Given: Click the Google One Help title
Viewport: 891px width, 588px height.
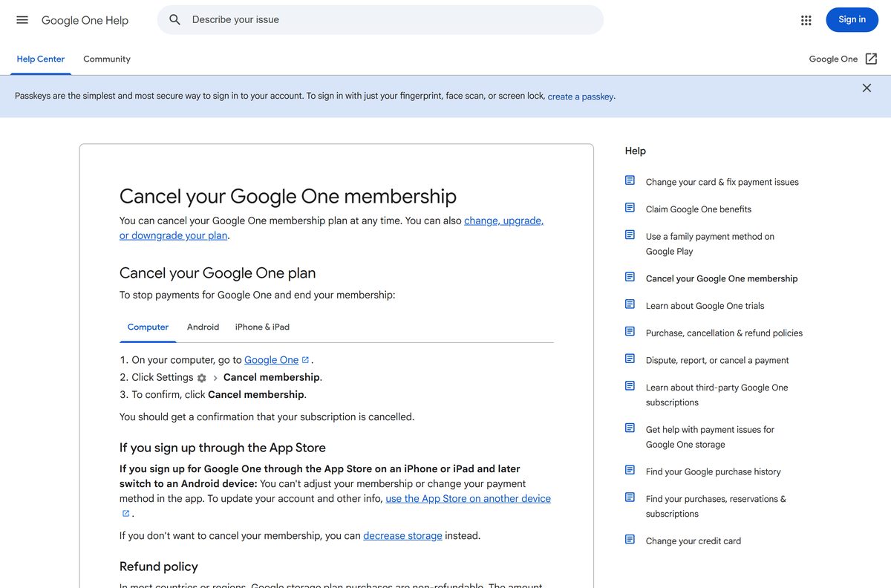Looking at the screenshot, I should [x=85, y=20].
